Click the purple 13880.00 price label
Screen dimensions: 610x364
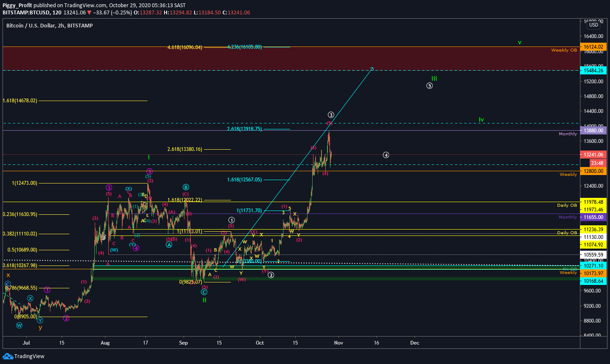click(x=593, y=131)
